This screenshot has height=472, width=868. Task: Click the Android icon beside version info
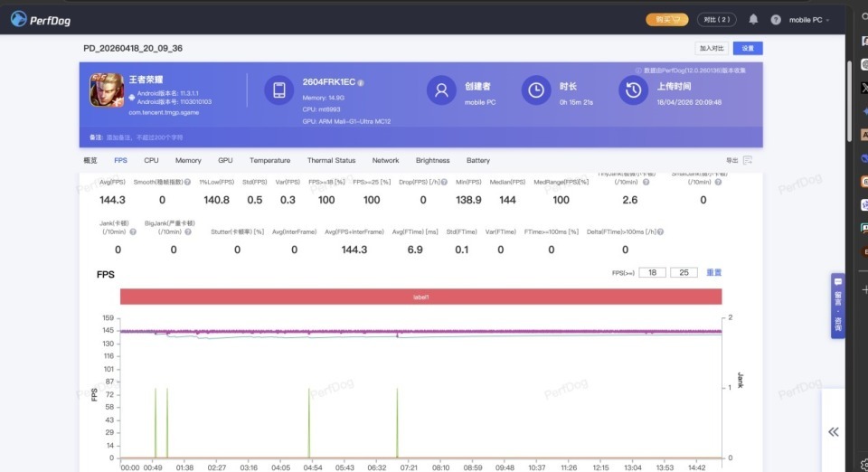[x=132, y=98]
